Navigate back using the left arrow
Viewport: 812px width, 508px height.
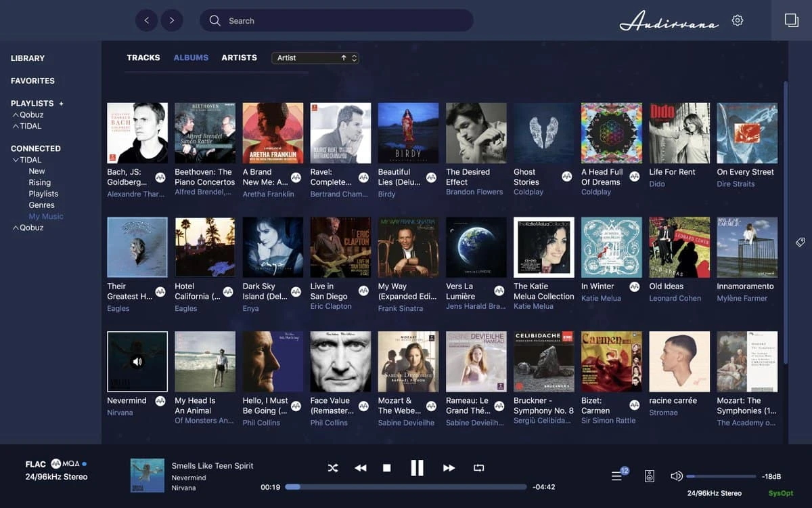147,20
